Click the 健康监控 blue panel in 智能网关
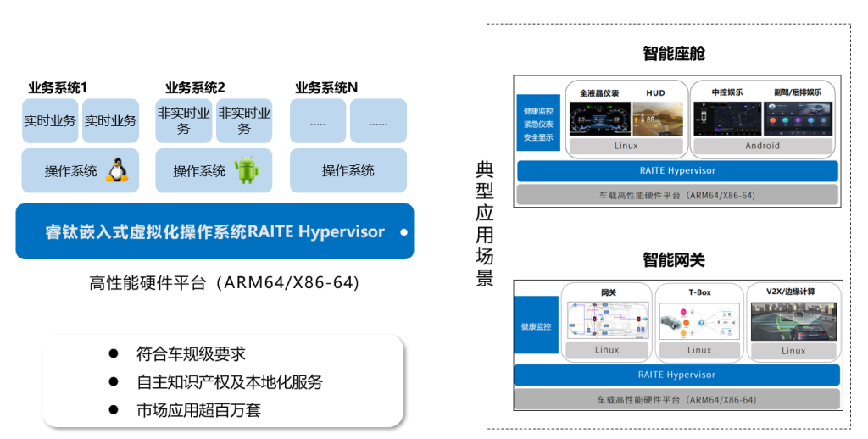The width and height of the screenshot is (868, 439). coord(536,325)
